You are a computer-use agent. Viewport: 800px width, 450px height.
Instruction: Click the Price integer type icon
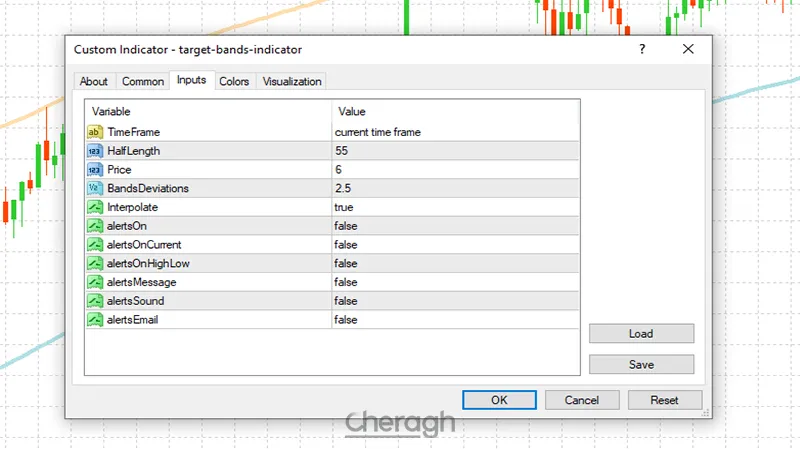point(95,170)
